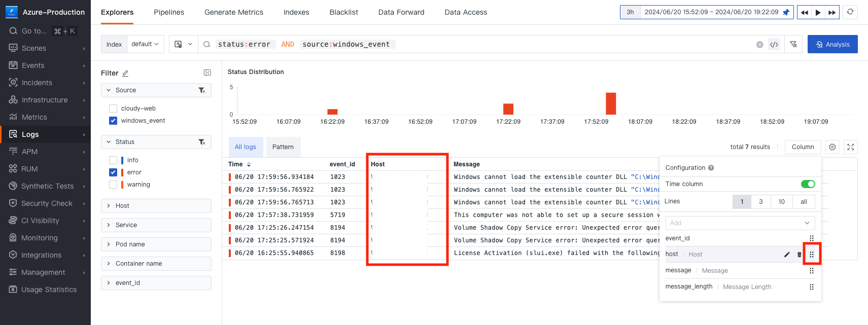Click the Analysis button
The width and height of the screenshot is (868, 325).
pos(832,44)
